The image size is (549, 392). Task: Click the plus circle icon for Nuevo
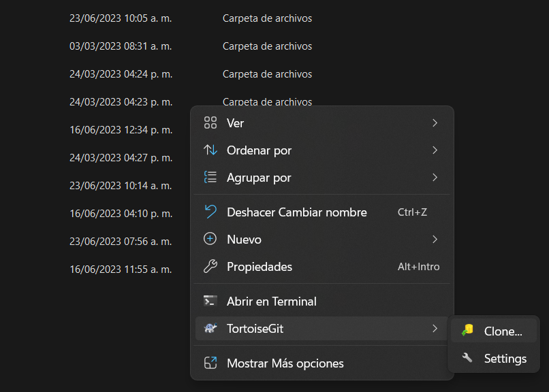tap(210, 240)
